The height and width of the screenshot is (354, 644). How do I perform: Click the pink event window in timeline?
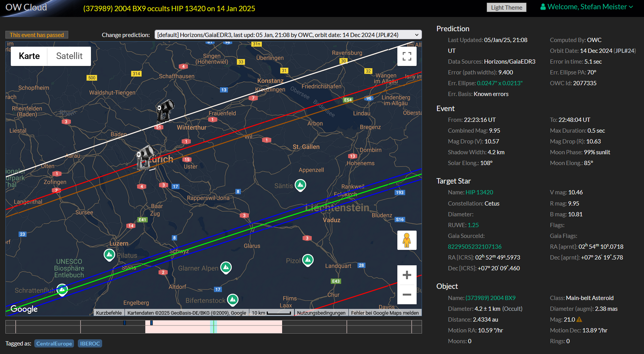pos(214,327)
